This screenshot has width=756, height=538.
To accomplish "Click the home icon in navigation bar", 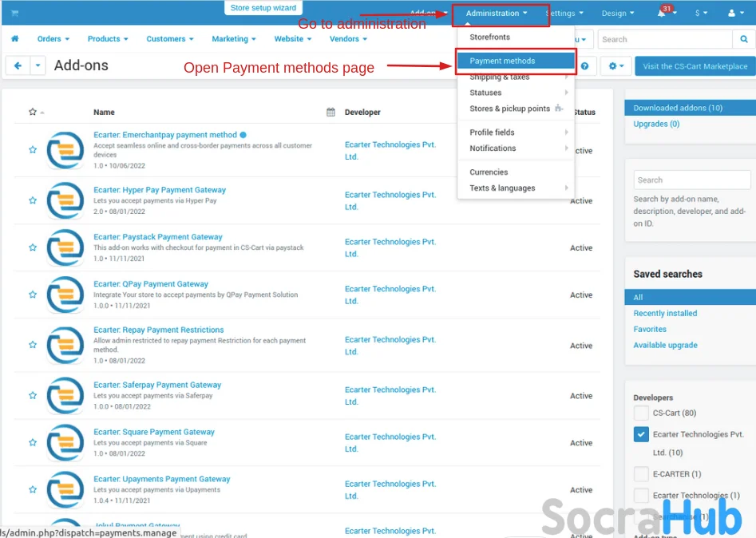I will (14, 39).
